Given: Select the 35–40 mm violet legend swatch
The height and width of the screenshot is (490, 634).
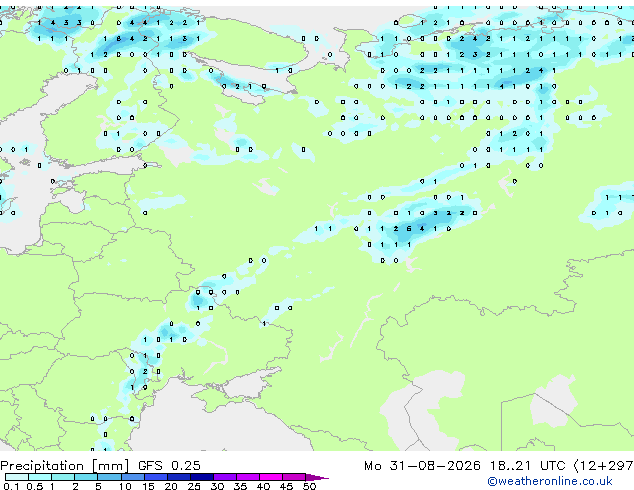Looking at the screenshot, I should coord(248,477).
